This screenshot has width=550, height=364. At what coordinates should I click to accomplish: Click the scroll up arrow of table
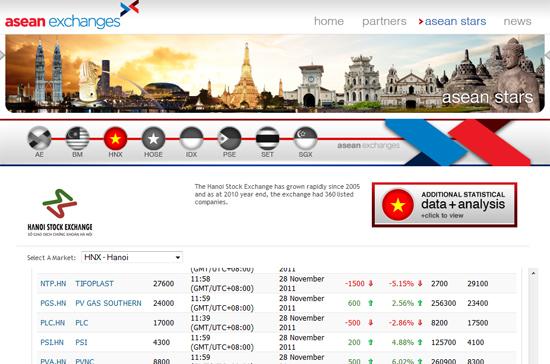(x=533, y=273)
